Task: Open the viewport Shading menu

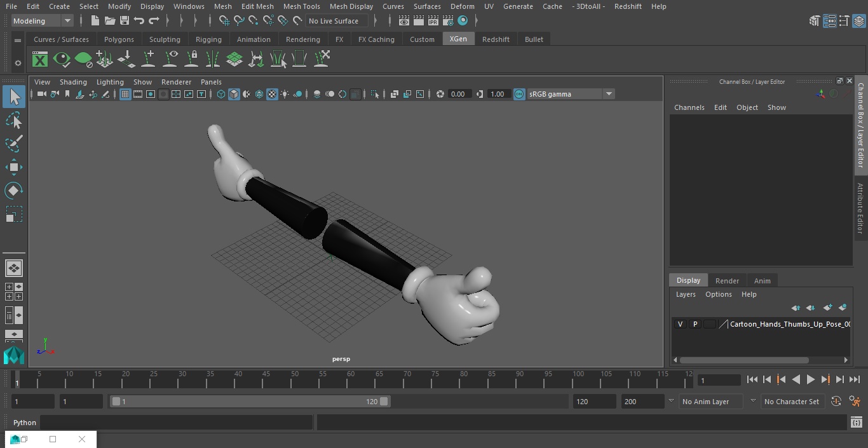Action: [73, 82]
